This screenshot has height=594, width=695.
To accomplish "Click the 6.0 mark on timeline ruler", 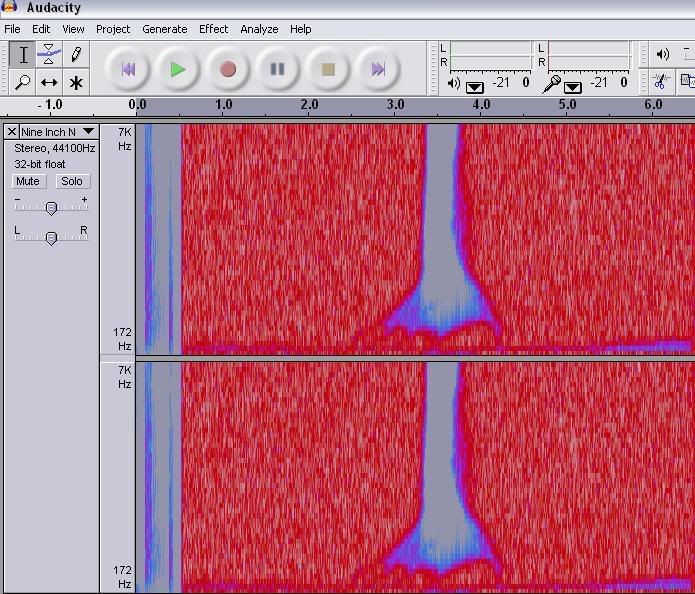I will 653,105.
